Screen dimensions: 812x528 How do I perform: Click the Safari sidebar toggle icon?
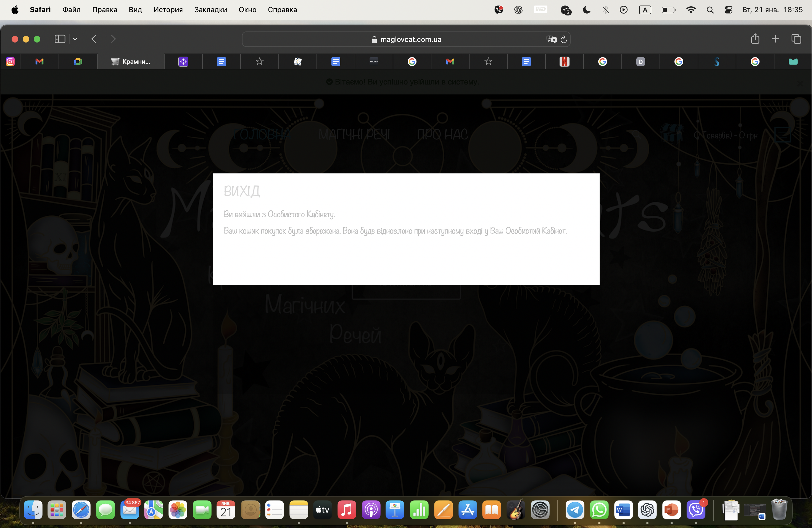60,39
